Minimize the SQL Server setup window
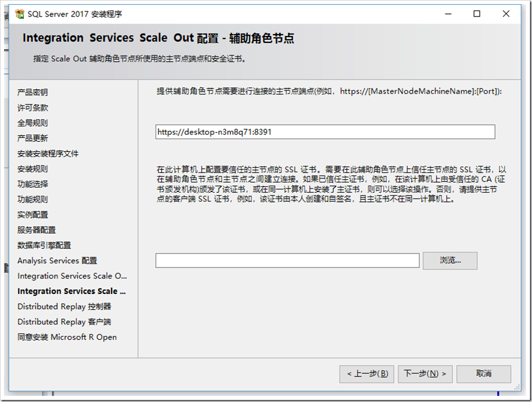 (x=448, y=14)
